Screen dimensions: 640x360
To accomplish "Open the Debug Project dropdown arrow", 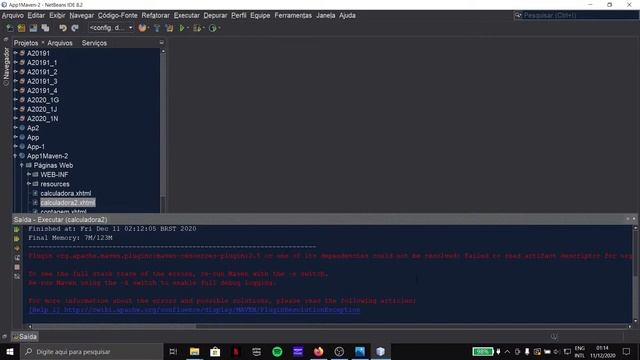I will coord(203,28).
